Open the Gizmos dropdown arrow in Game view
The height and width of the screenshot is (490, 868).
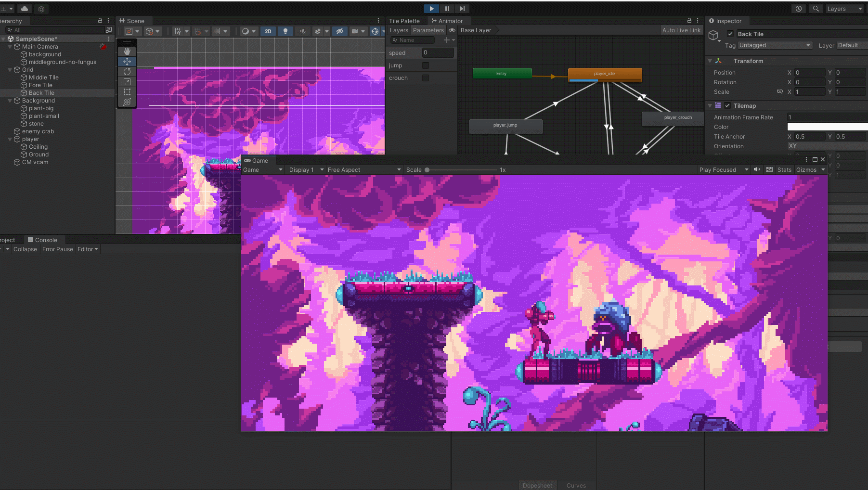click(823, 169)
